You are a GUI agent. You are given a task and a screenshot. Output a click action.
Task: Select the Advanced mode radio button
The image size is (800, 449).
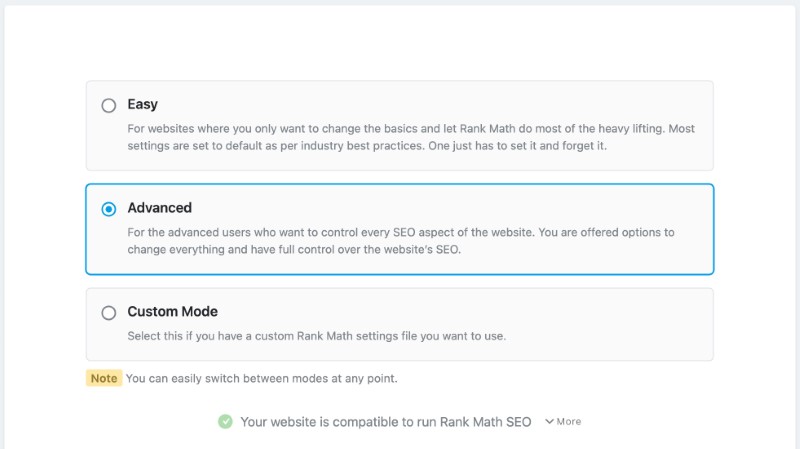click(x=109, y=209)
